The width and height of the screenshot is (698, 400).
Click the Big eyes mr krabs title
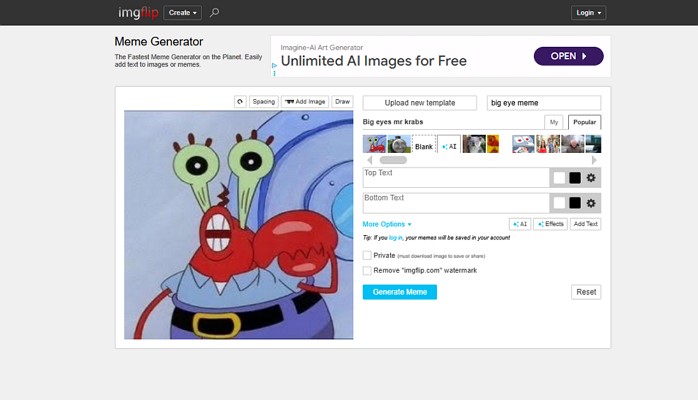coord(393,122)
